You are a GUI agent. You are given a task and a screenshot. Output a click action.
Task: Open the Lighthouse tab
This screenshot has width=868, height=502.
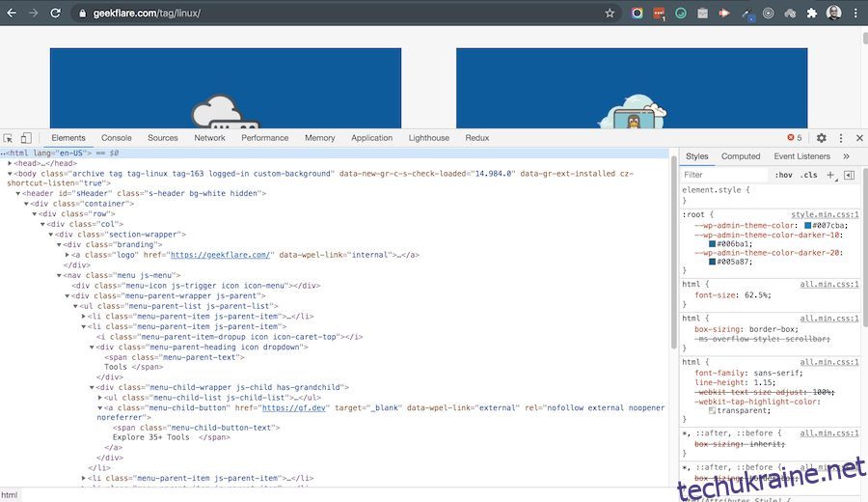429,138
